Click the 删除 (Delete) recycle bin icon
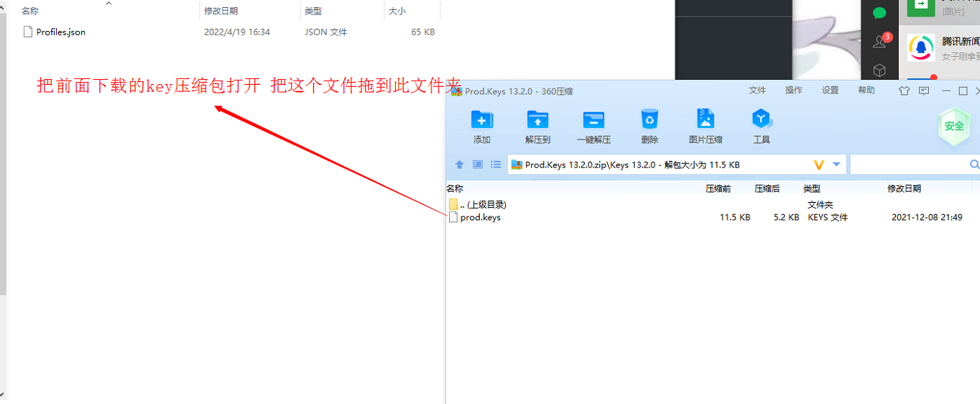Viewport: 980px width, 404px height. (x=650, y=120)
